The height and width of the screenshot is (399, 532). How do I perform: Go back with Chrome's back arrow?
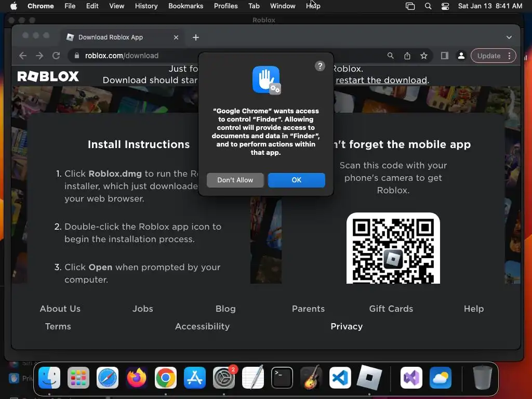pyautogui.click(x=23, y=56)
